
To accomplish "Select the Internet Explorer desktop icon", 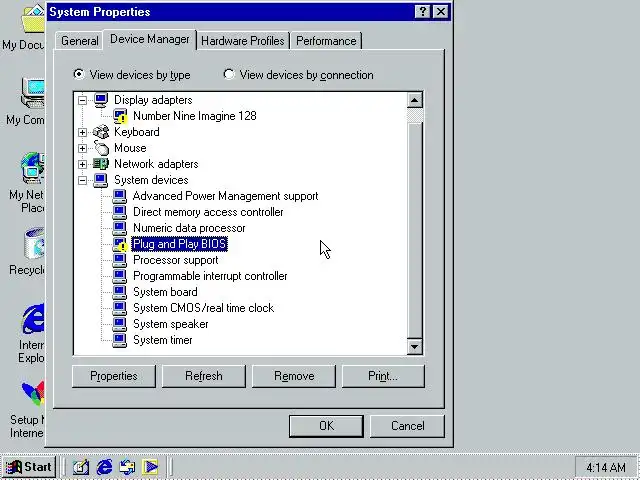I will click(33, 319).
